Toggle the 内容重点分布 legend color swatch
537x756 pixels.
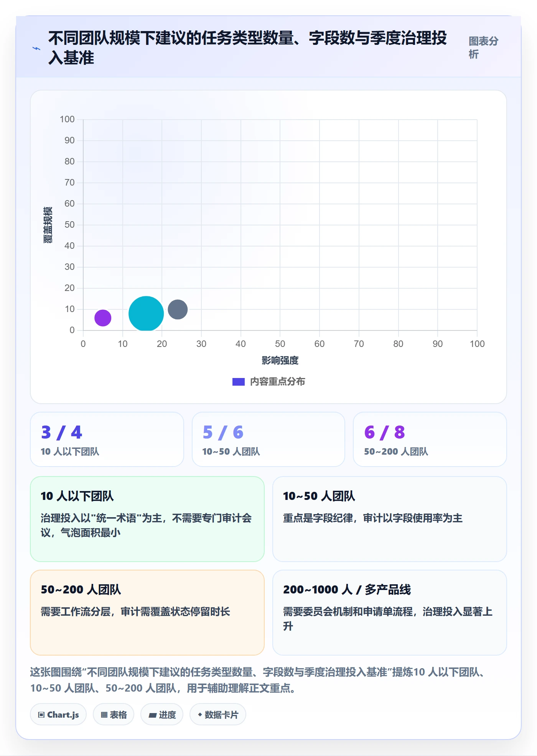click(239, 382)
